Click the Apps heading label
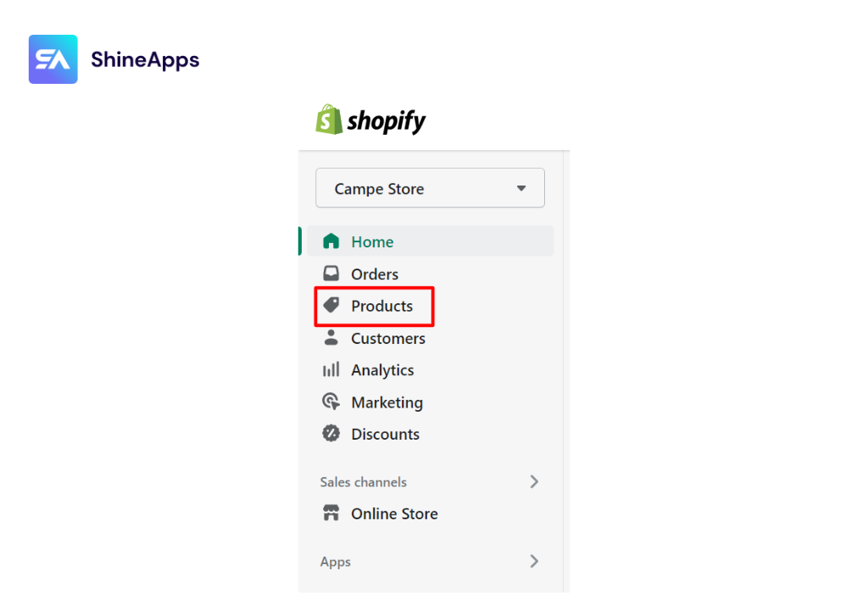This screenshot has height=593, width=868. (x=336, y=562)
